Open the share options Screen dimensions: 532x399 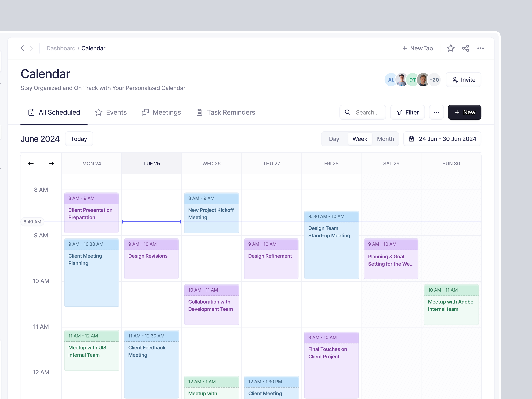(466, 48)
